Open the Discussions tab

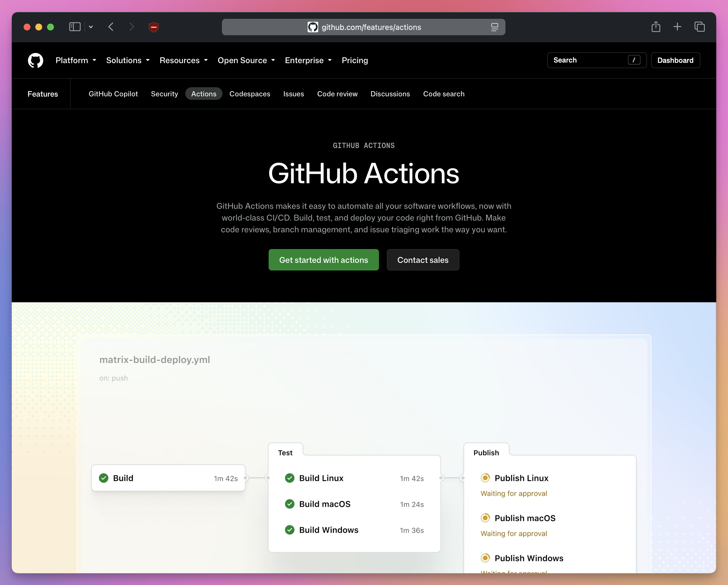(x=390, y=94)
